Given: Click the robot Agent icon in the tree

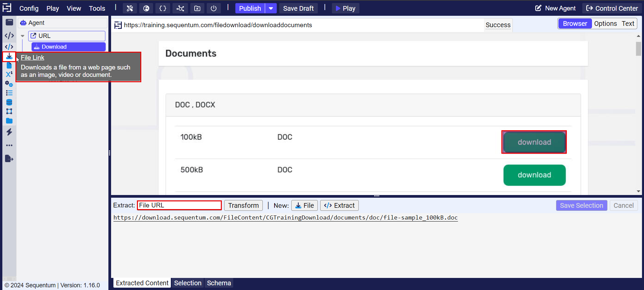Looking at the screenshot, I should (x=23, y=23).
